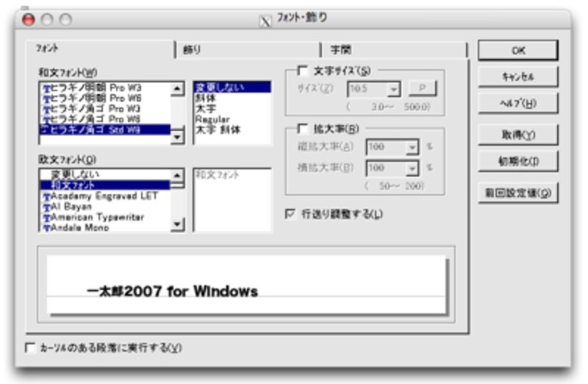Click the preview text 一太郎2007 for Windows
Viewport: 588px width, 384px height.
pyautogui.click(x=172, y=291)
